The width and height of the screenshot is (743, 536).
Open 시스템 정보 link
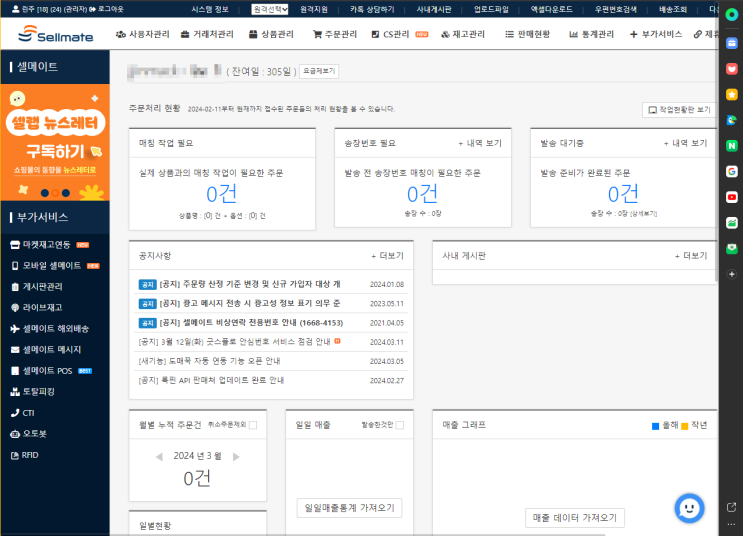(x=210, y=9)
